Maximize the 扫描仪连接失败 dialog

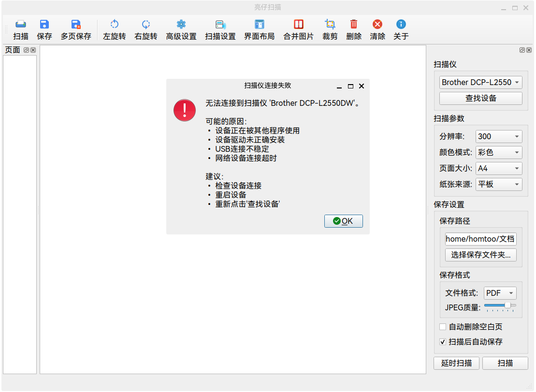click(350, 87)
